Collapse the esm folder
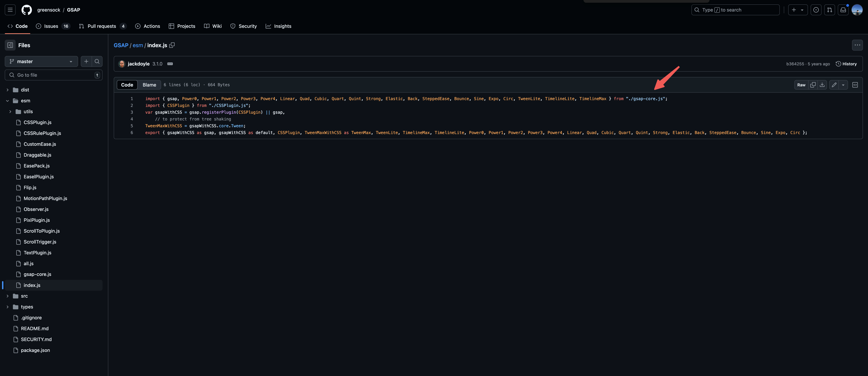This screenshot has width=868, height=376. coord(7,101)
